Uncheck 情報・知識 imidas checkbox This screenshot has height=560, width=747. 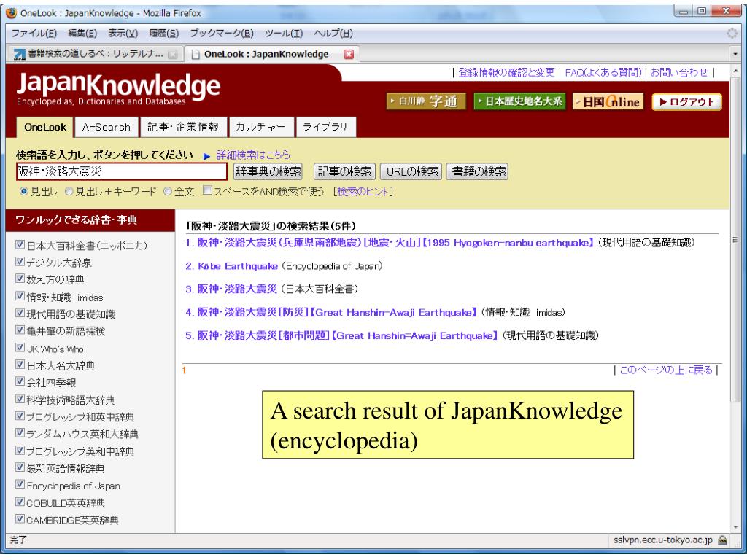(20, 296)
